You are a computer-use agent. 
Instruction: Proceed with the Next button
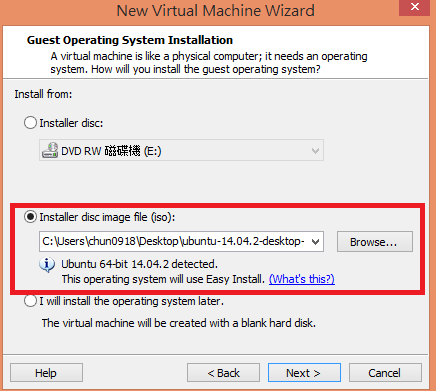304,373
